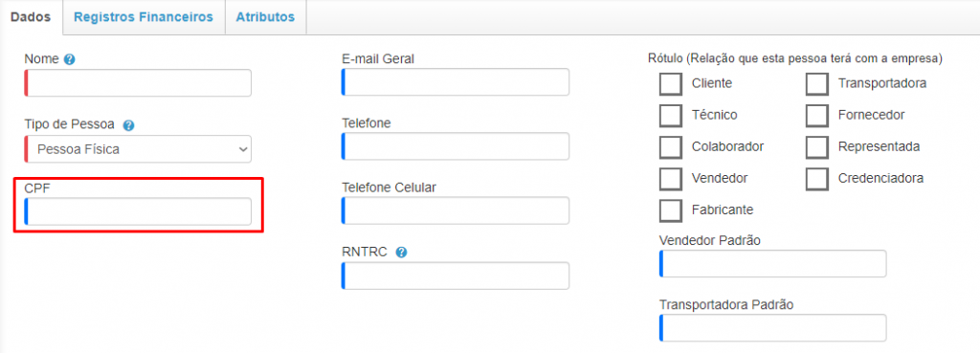The width and height of the screenshot is (980, 353).
Task: Click into the Nome text field
Action: pyautogui.click(x=138, y=83)
